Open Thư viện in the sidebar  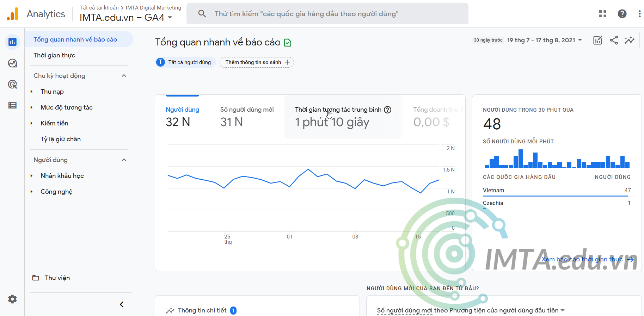click(57, 278)
